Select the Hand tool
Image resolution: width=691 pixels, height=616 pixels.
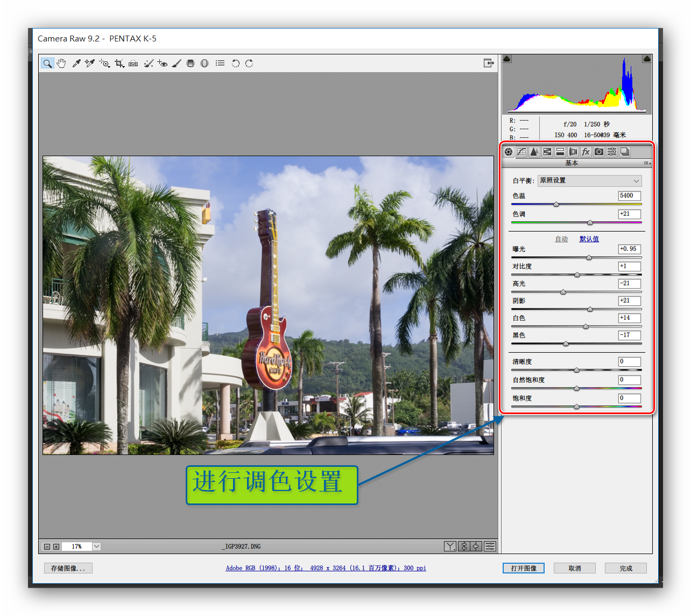coord(61,63)
